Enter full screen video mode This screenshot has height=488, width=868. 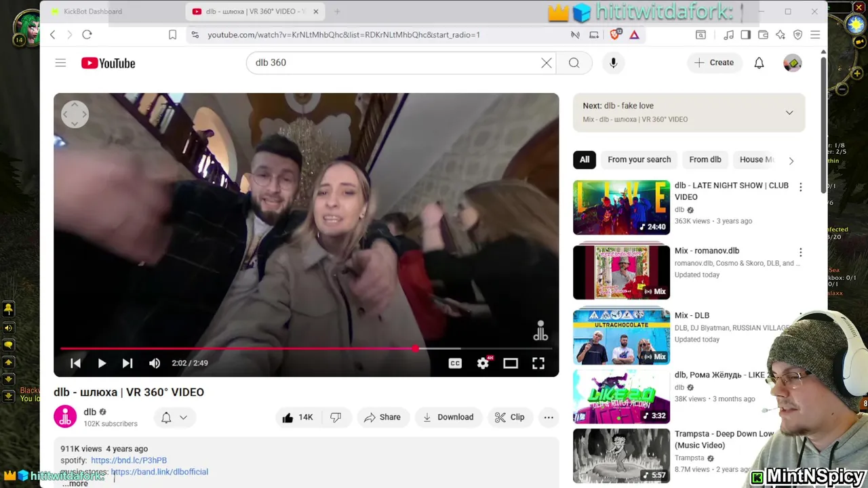[x=538, y=363]
